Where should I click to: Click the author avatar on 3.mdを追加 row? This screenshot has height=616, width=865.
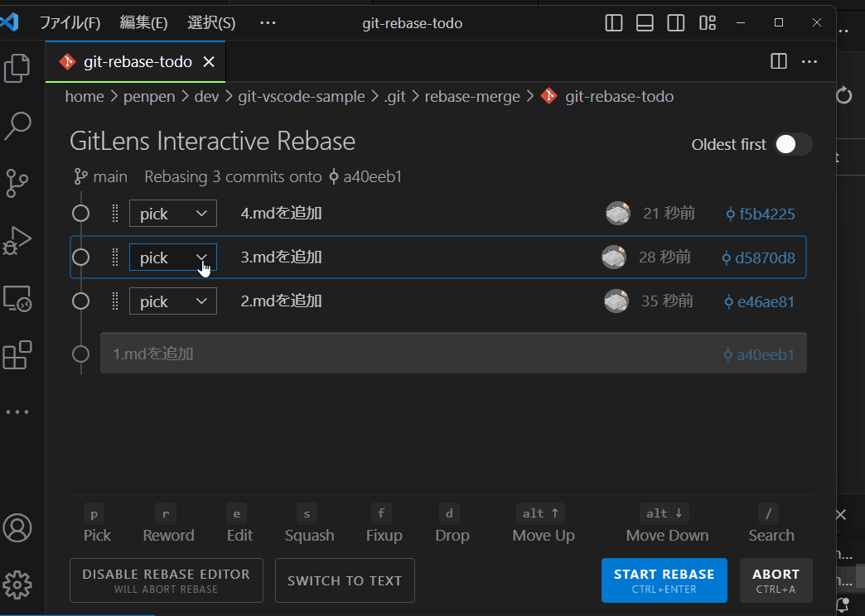click(x=614, y=257)
